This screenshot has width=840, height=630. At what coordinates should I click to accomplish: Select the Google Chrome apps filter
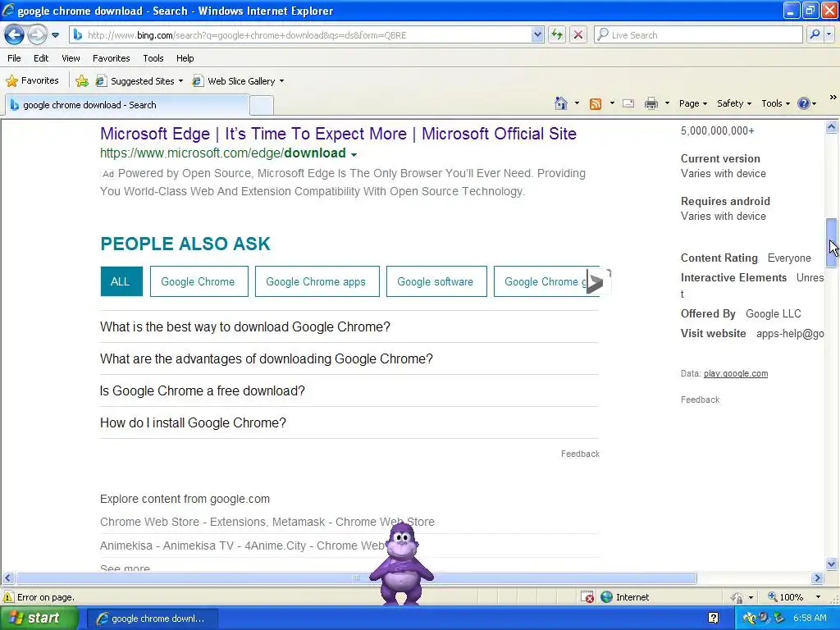pyautogui.click(x=317, y=281)
